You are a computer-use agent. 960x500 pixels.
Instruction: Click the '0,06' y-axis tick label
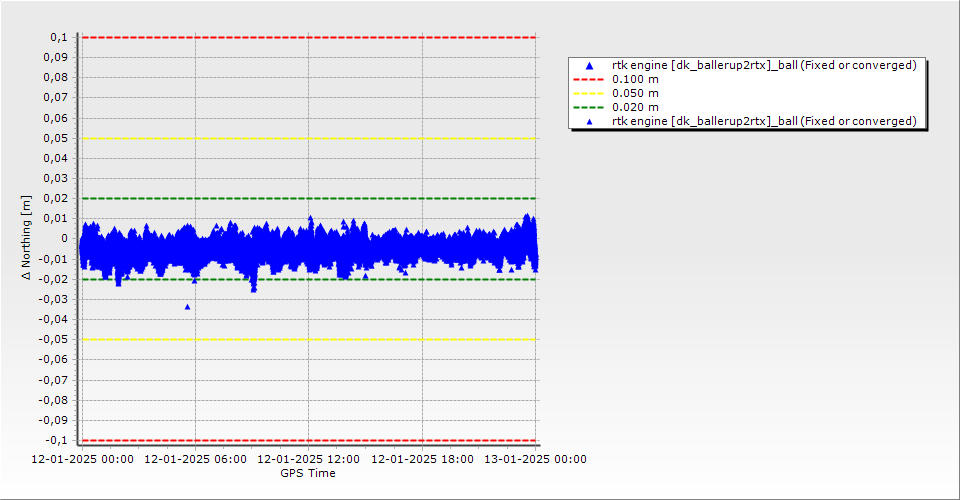(56, 118)
